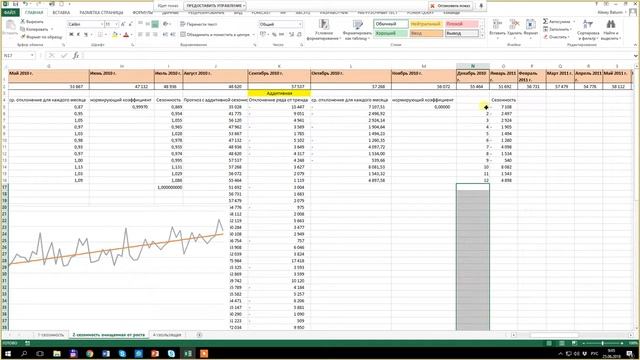Click the decrease font size icon
Image resolution: width=640 pixels, height=360 pixels.
coord(131,24)
